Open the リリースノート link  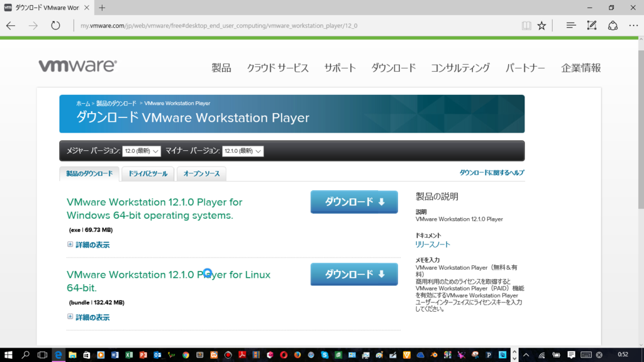[433, 244]
